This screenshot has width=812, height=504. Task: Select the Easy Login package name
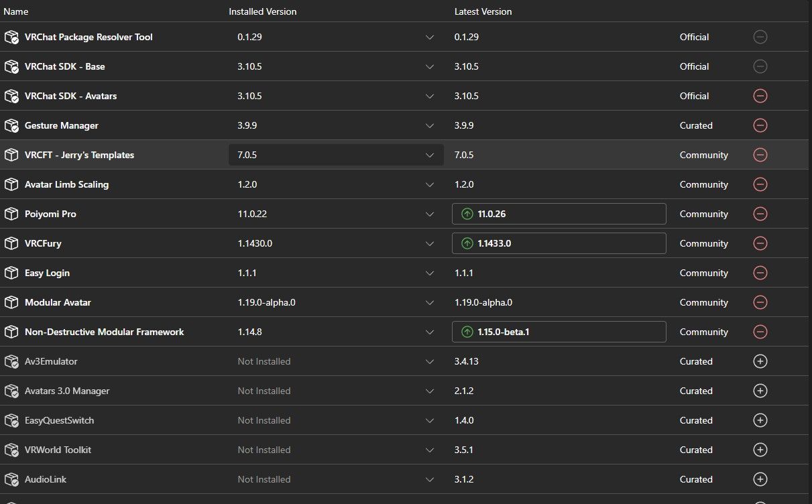(47, 273)
